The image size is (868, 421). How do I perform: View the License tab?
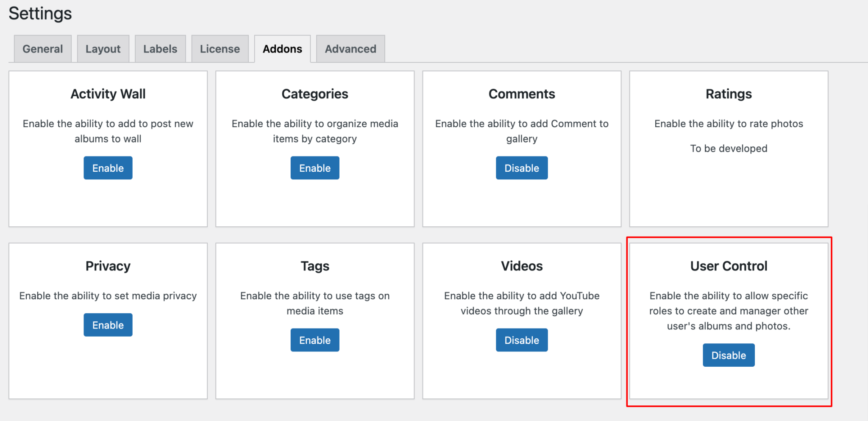point(220,48)
